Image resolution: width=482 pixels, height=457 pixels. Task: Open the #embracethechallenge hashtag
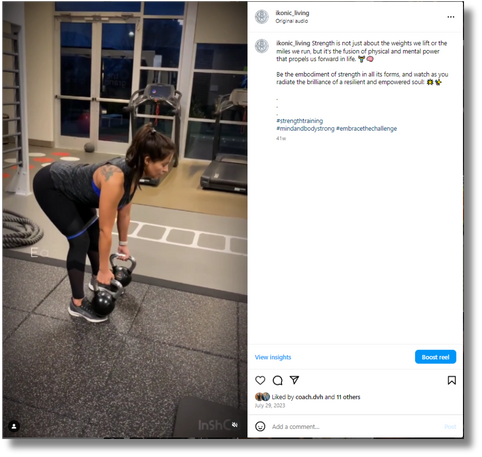tap(367, 129)
